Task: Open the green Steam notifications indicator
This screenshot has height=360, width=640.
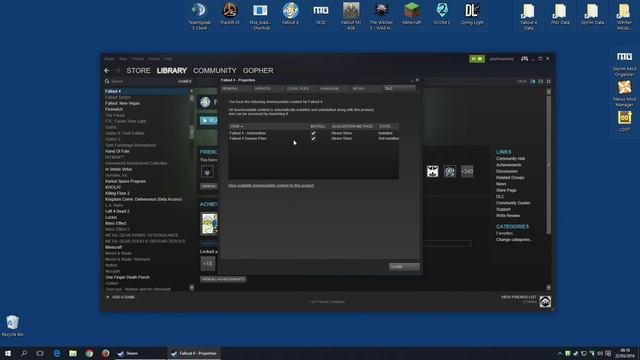Action: (476, 59)
